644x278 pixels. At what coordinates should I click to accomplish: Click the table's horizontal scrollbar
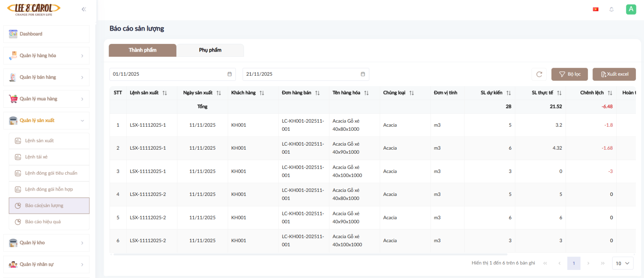tap(310, 254)
